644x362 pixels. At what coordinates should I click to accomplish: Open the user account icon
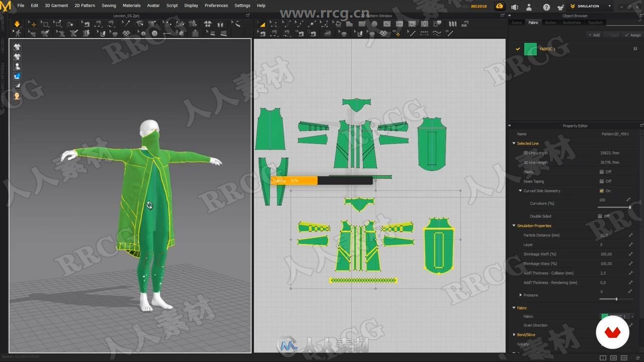click(529, 7)
